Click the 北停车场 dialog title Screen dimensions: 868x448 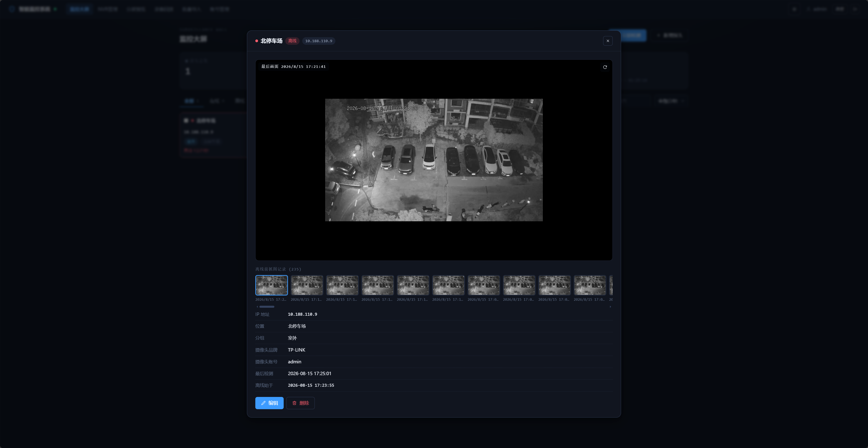tap(271, 41)
